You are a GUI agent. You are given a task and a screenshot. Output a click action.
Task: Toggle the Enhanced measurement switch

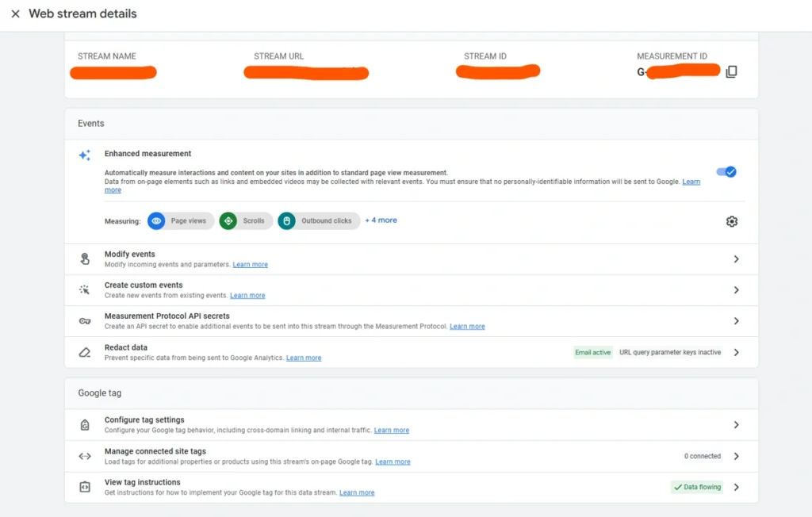click(726, 172)
